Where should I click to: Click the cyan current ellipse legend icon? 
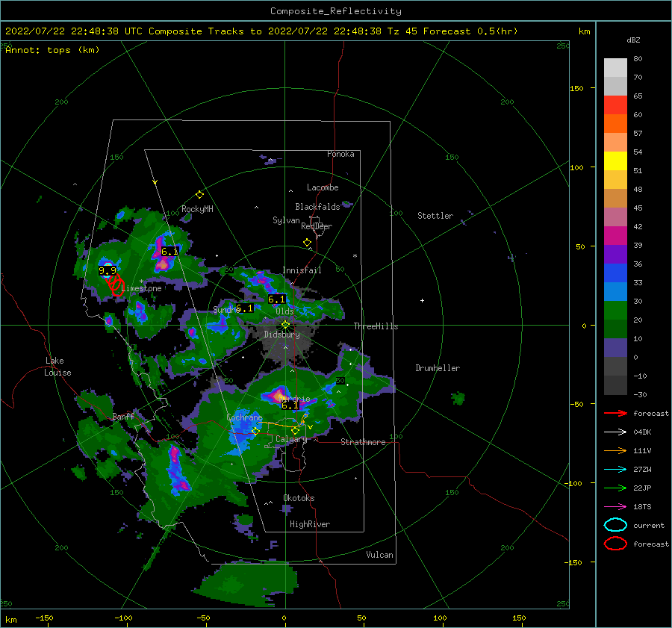(x=615, y=525)
